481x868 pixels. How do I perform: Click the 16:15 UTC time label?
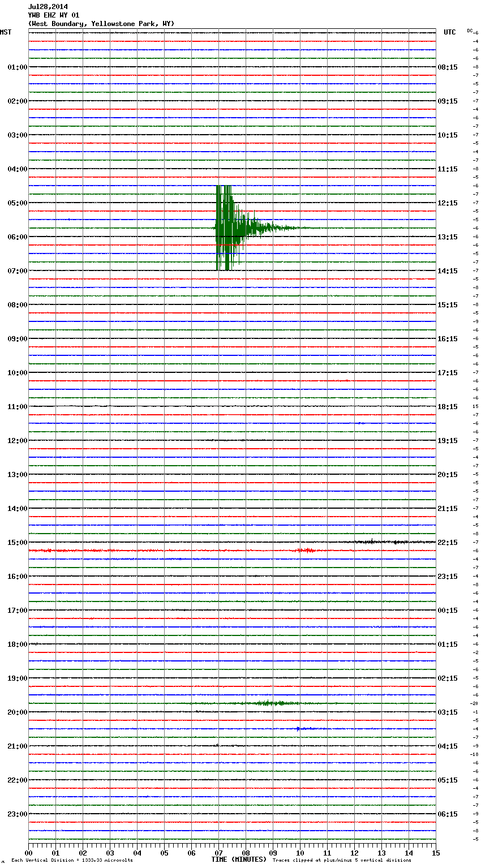(448, 339)
